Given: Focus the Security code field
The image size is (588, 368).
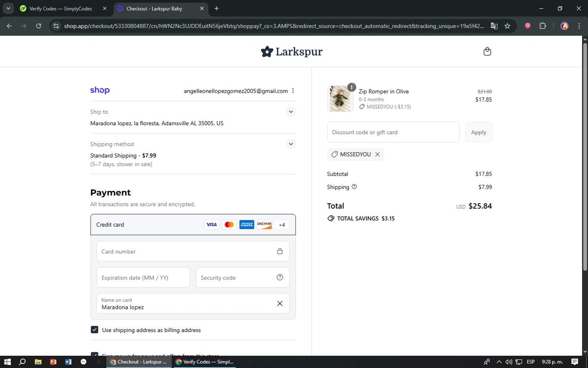Looking at the screenshot, I should 243,277.
